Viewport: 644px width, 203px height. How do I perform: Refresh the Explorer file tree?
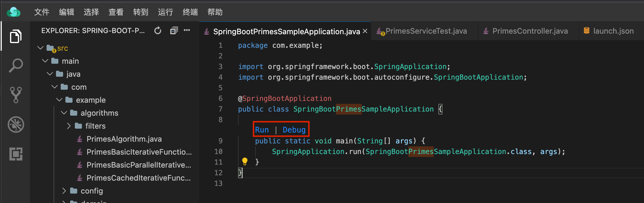[158, 30]
